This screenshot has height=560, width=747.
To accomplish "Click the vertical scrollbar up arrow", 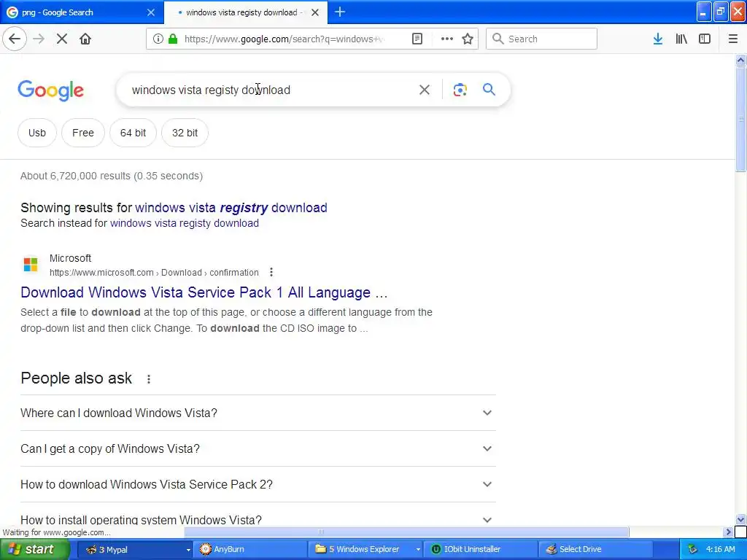I will point(740,60).
